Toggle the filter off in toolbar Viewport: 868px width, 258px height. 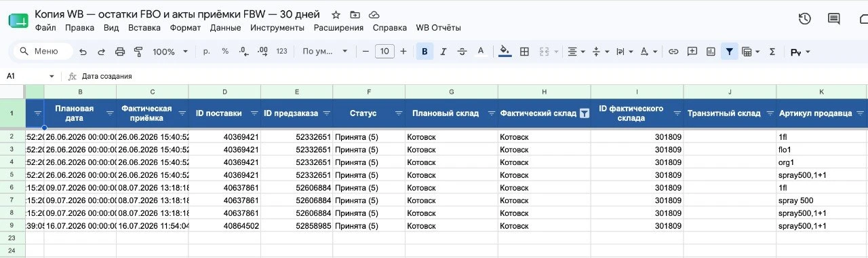coord(729,51)
